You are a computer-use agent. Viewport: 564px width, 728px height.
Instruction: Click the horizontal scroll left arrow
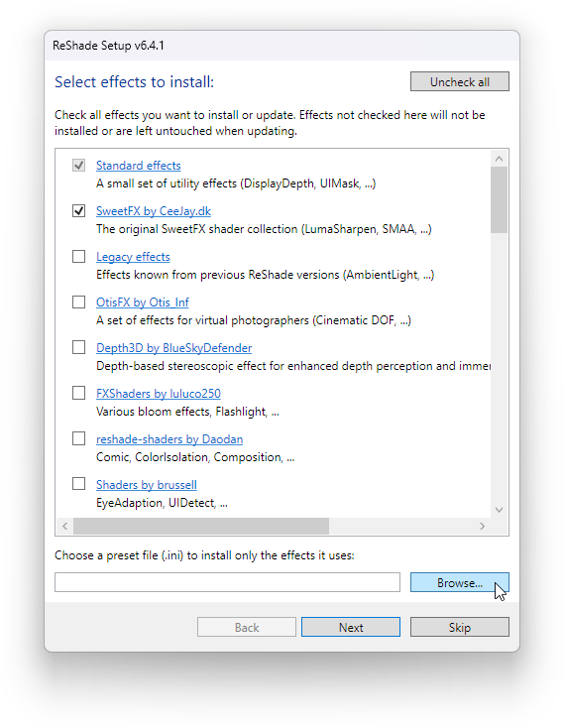tap(65, 526)
